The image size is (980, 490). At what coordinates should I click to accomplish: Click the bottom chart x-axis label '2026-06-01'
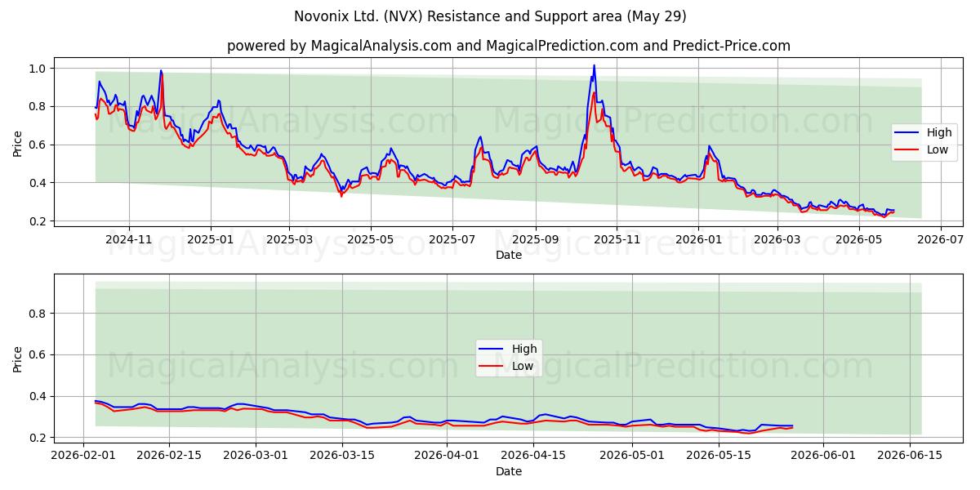click(x=822, y=457)
